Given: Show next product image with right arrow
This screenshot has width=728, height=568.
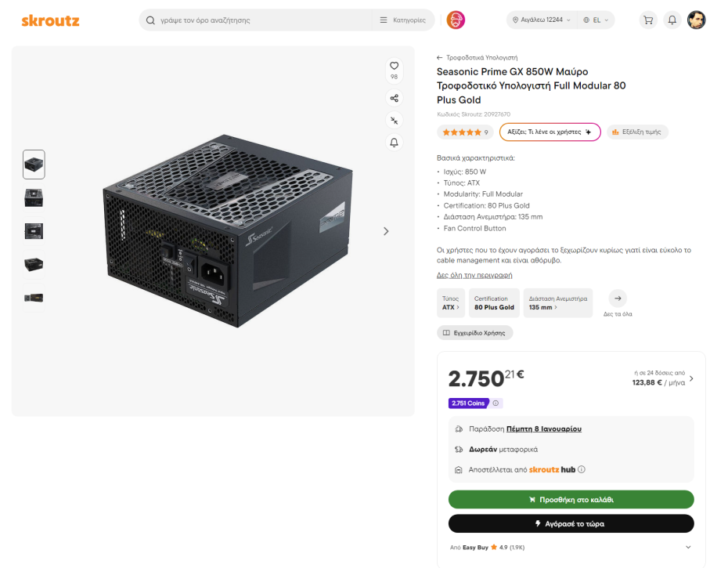Looking at the screenshot, I should coord(386,231).
